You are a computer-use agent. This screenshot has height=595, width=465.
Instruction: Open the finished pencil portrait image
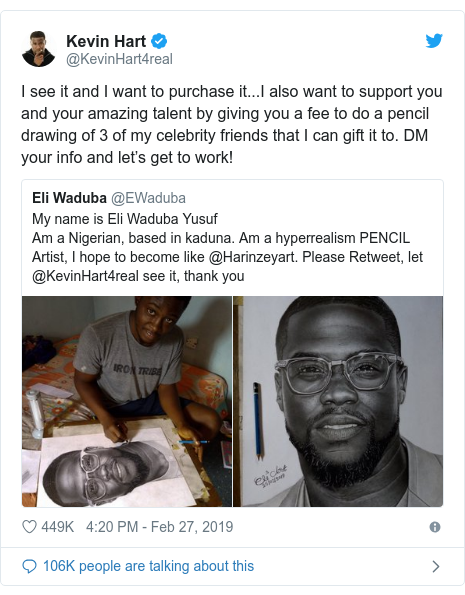(x=338, y=401)
